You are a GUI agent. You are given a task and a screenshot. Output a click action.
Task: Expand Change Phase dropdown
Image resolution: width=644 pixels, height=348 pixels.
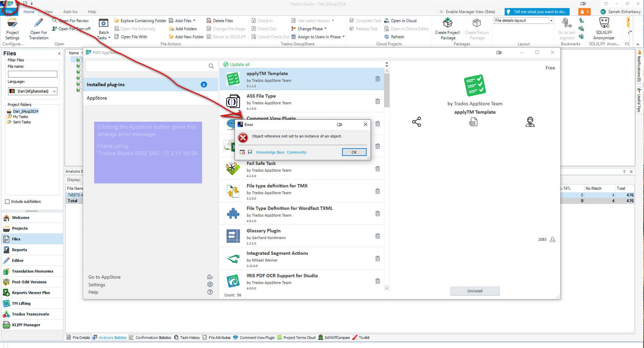click(325, 29)
